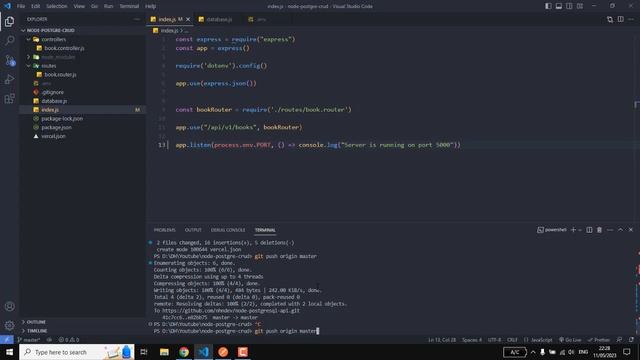Switch to the Problems panel tab

click(x=164, y=230)
